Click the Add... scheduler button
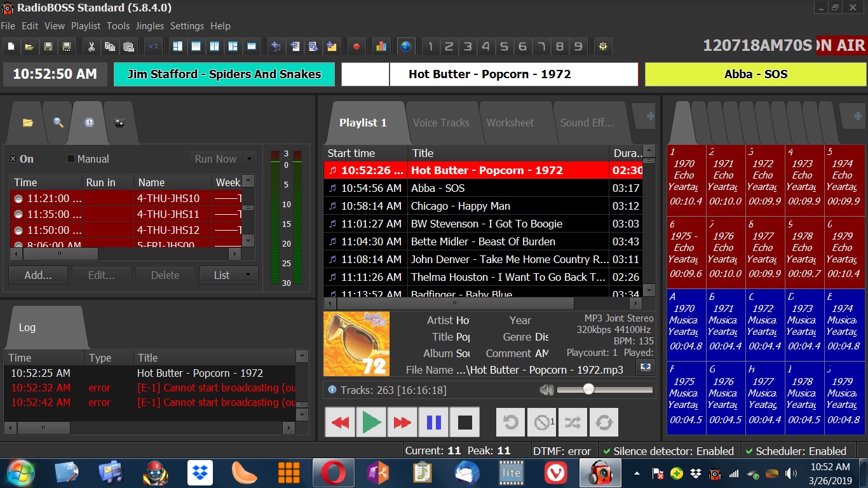The height and width of the screenshot is (488, 868). (x=38, y=275)
